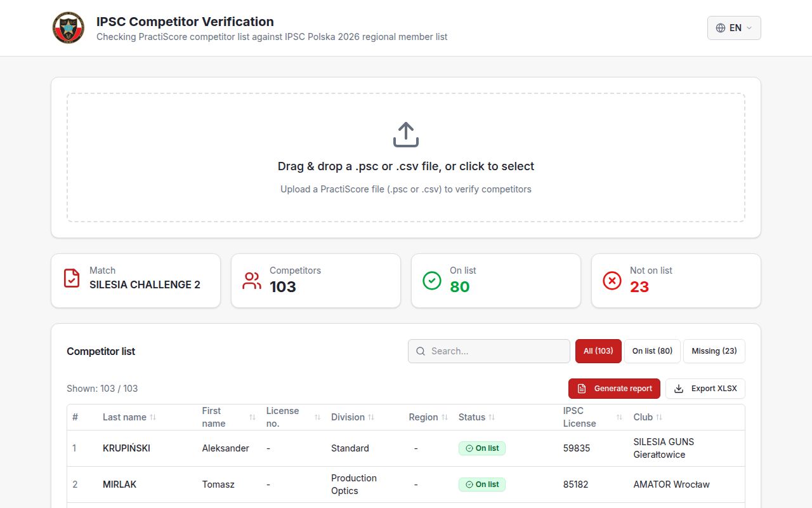This screenshot has width=812, height=508.
Task: Sort table by License no. column
Action: pyautogui.click(x=294, y=417)
